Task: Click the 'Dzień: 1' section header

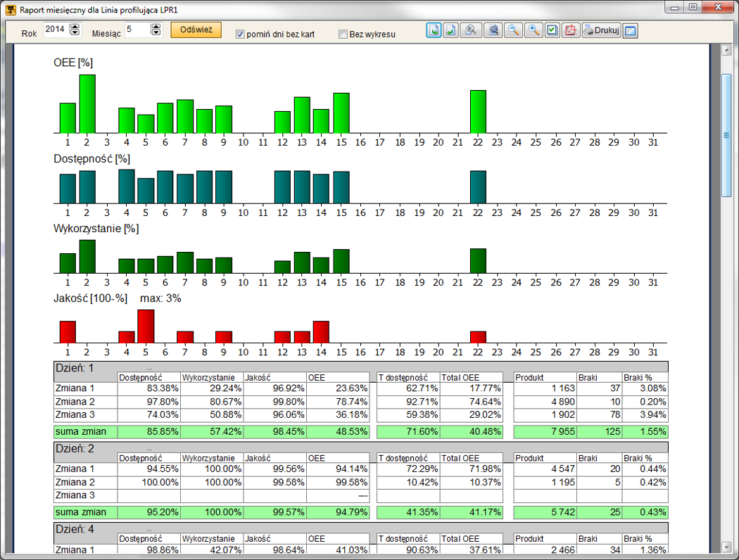Action: 75,368
